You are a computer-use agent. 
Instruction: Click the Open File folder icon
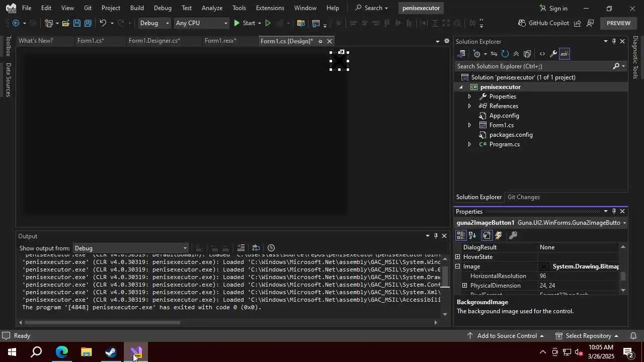(66, 23)
